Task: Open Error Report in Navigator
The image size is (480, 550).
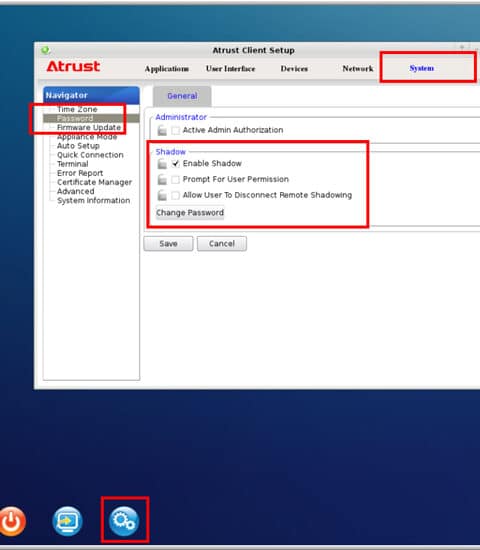Action: pyautogui.click(x=80, y=173)
